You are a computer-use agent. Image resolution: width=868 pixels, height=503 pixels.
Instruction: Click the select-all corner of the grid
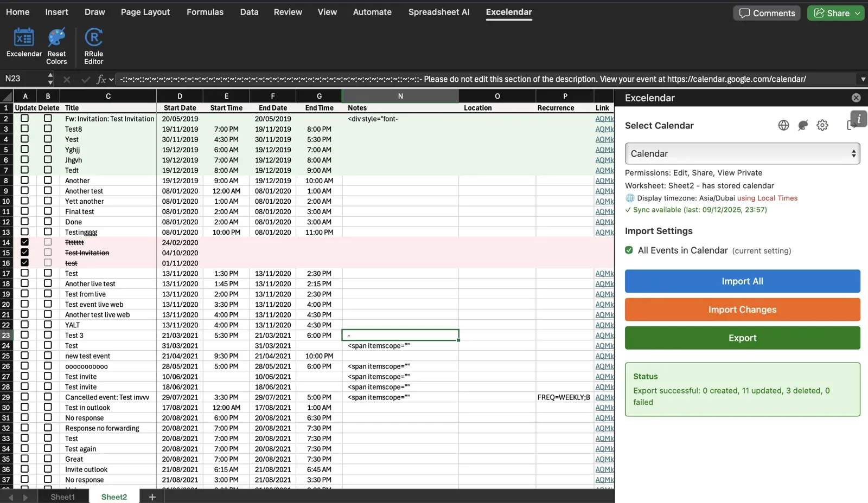(x=7, y=96)
